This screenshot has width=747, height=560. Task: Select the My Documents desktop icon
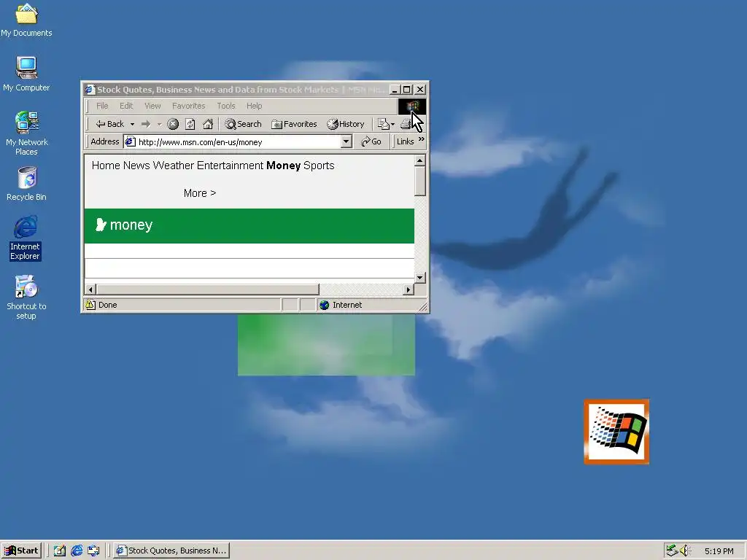pyautogui.click(x=26, y=20)
